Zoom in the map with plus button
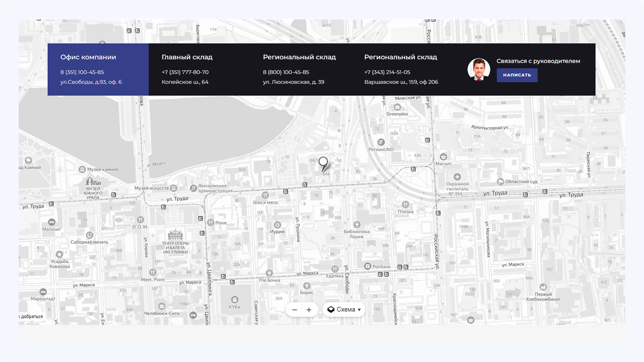 pyautogui.click(x=309, y=310)
